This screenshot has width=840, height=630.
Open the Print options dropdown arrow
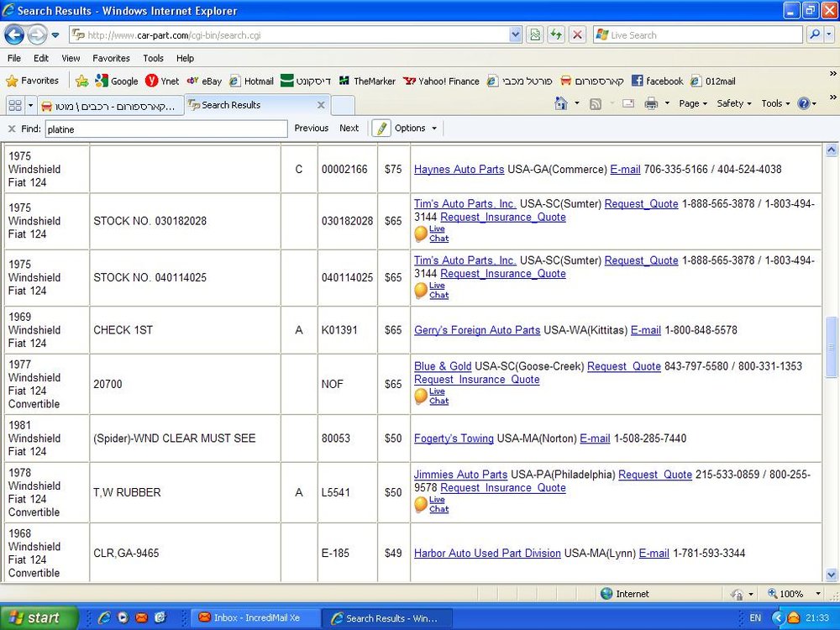click(x=667, y=103)
